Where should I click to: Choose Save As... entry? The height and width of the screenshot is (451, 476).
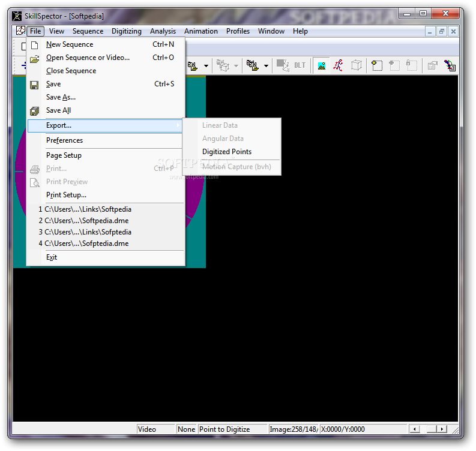106,97
